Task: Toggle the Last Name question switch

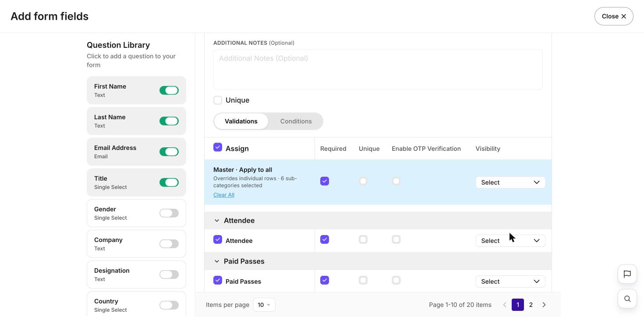Action: point(169,121)
